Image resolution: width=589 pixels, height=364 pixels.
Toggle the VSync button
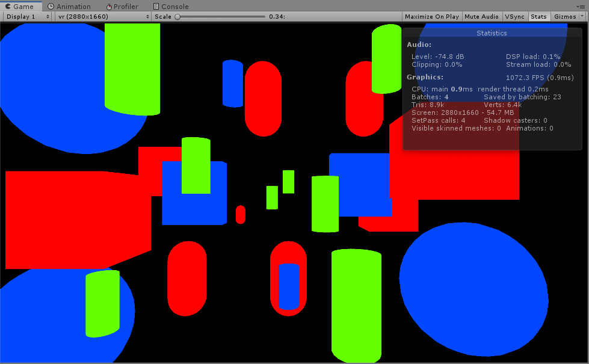pyautogui.click(x=514, y=16)
